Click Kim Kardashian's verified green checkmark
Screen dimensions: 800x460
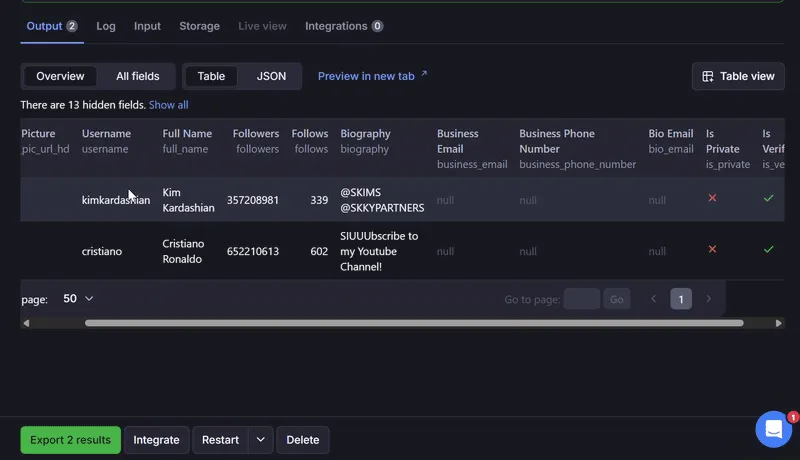click(x=768, y=198)
